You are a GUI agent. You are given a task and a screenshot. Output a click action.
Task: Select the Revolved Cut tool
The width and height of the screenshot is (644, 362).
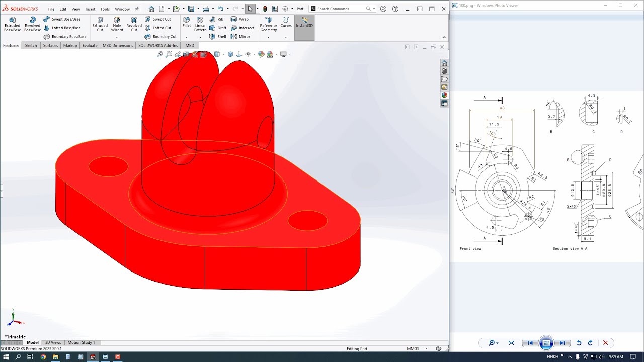point(134,24)
